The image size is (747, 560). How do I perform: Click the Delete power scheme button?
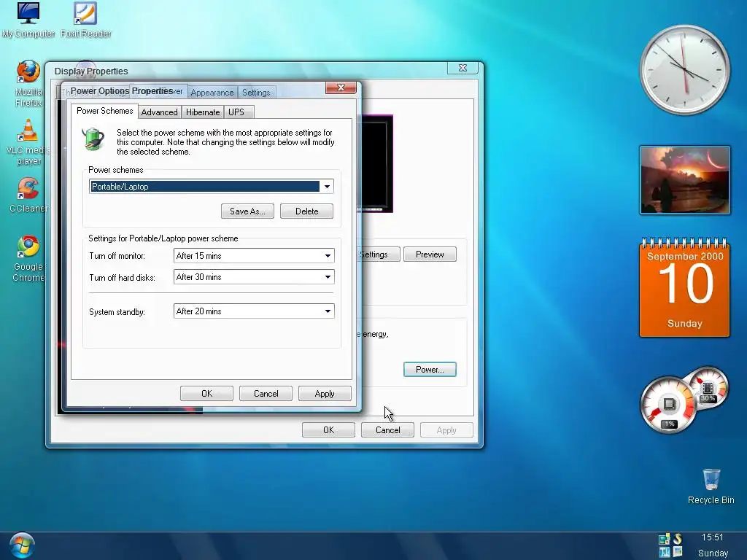click(307, 211)
